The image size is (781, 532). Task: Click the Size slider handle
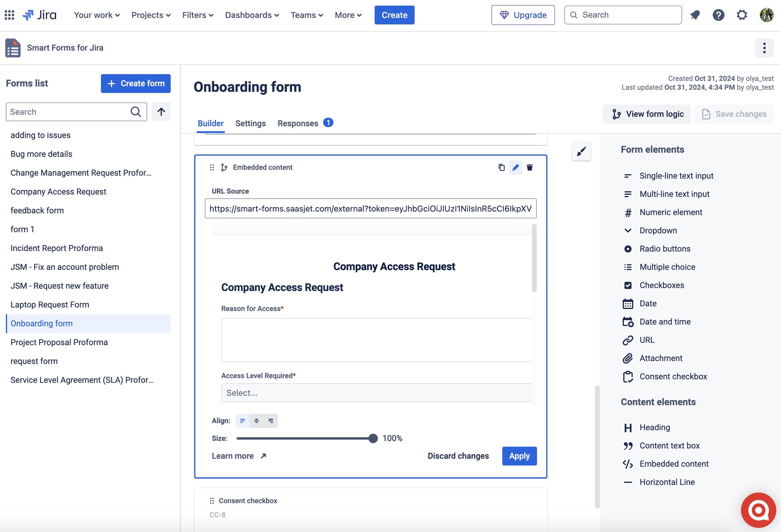pyautogui.click(x=373, y=438)
